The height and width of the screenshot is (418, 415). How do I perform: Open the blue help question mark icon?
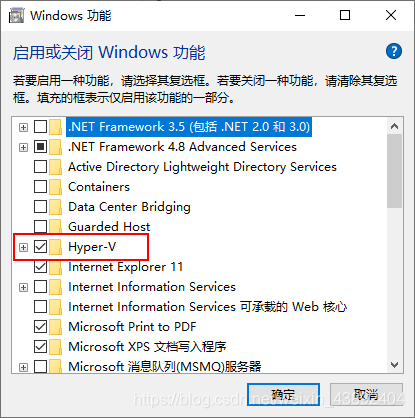point(394,51)
